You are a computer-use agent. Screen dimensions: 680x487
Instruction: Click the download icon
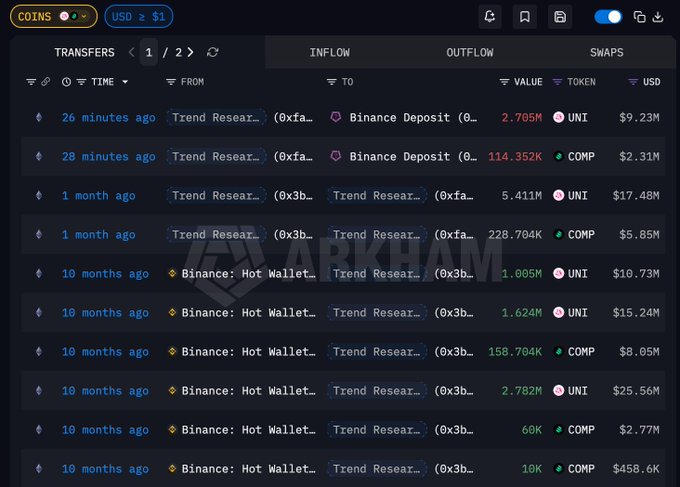tap(658, 17)
